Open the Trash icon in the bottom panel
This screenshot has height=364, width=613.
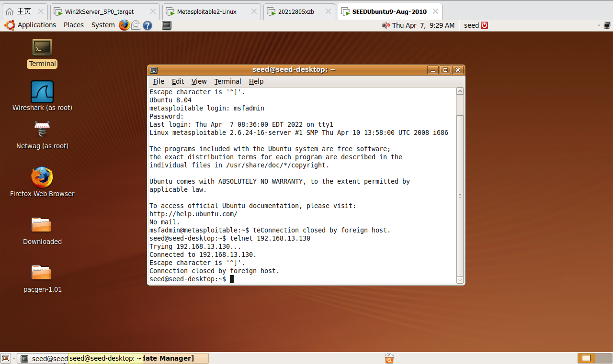point(389,358)
